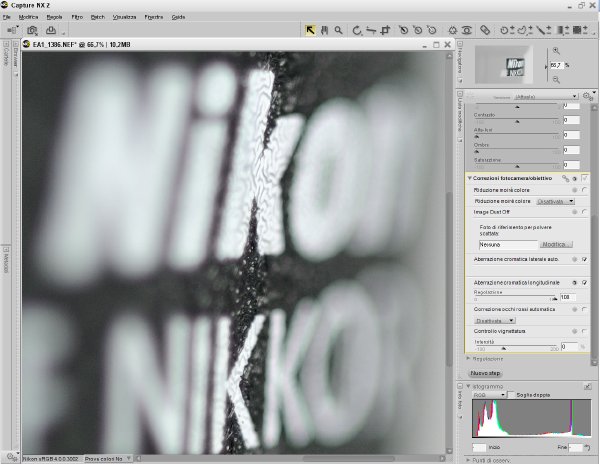Open the Batch menu

pyautogui.click(x=98, y=17)
